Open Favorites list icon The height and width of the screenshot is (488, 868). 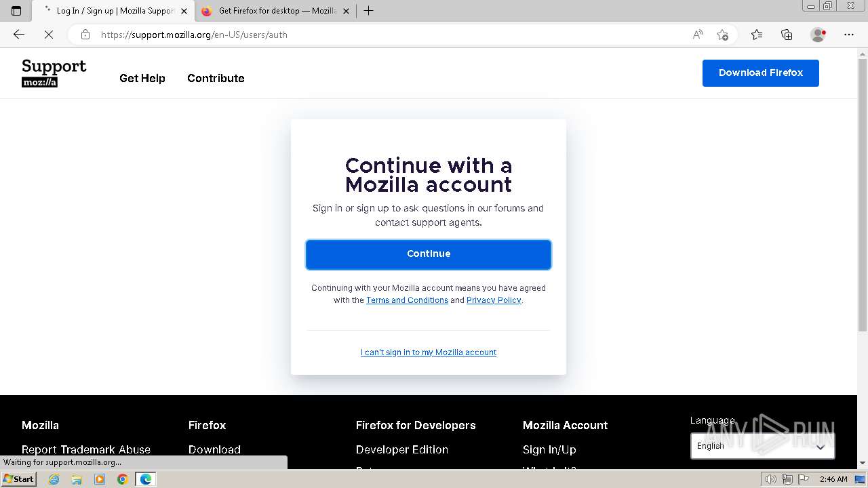(757, 35)
